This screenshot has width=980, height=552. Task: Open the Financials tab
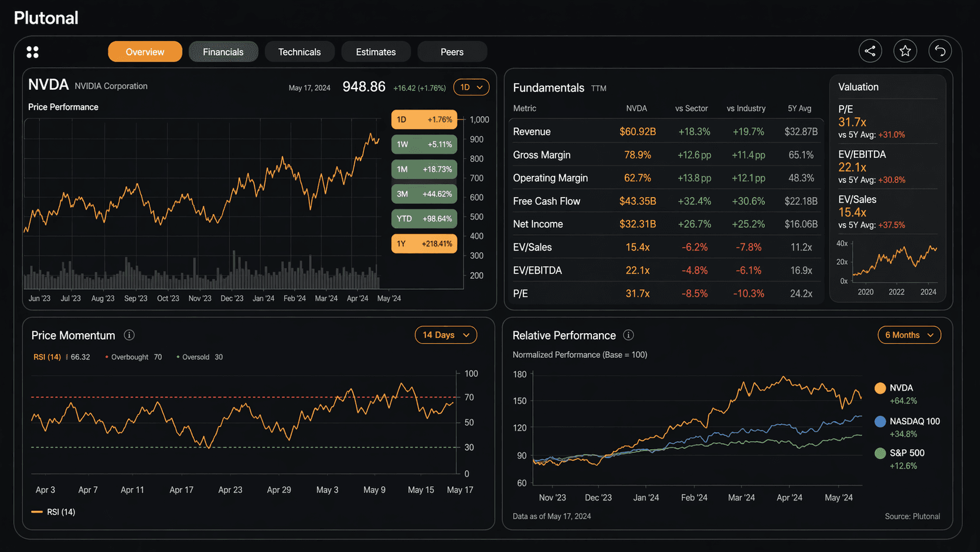click(223, 52)
